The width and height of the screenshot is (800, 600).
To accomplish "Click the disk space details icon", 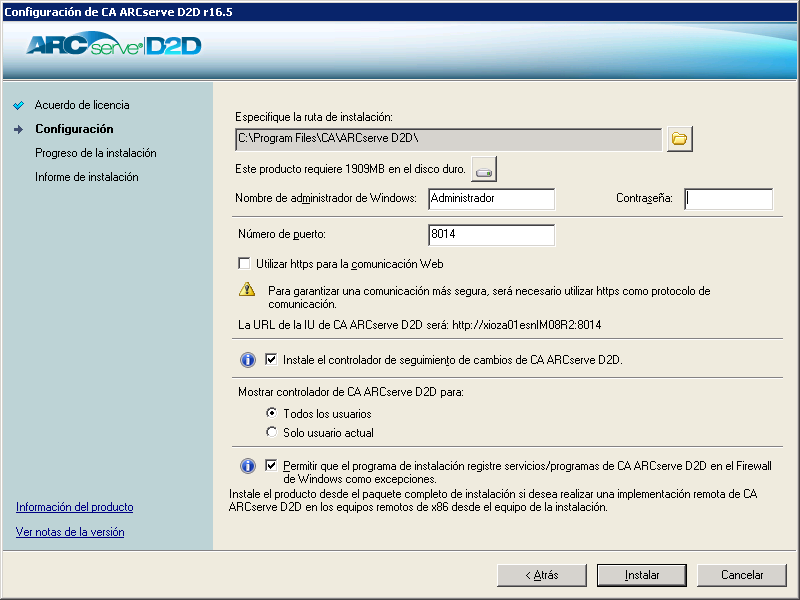I will pyautogui.click(x=484, y=168).
